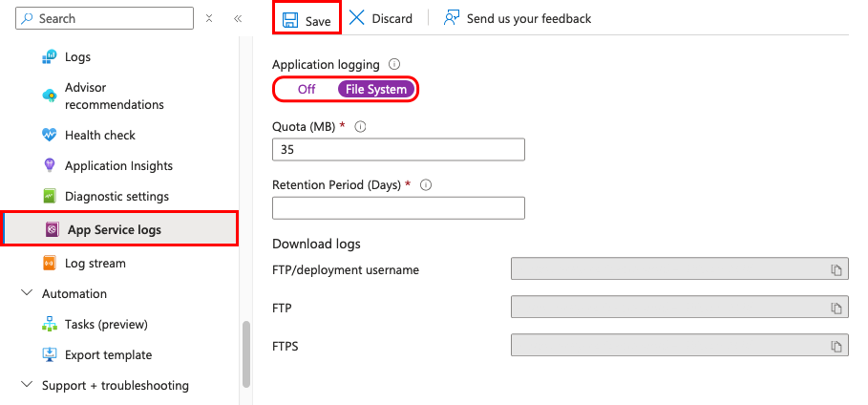
Task: Copy the FTP/deployment username value
Action: pyautogui.click(x=836, y=270)
